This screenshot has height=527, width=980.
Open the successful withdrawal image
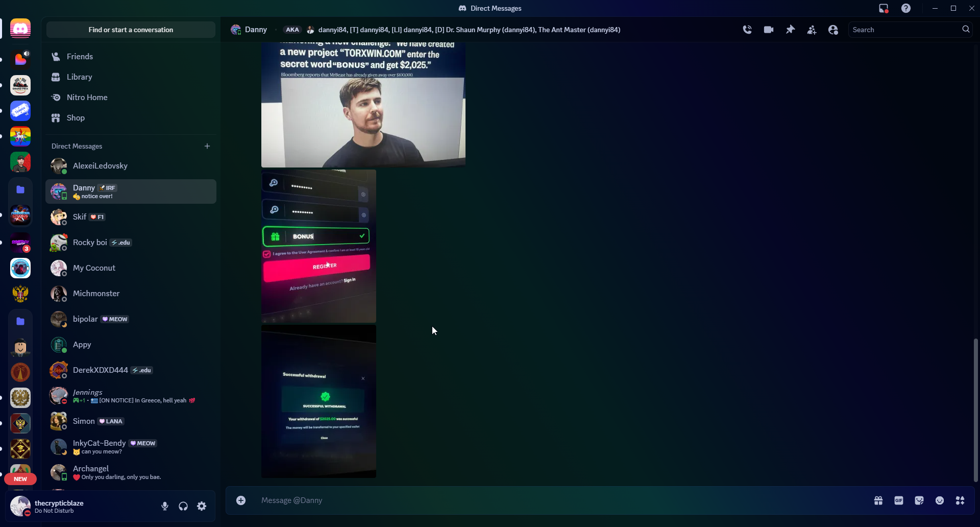[318, 401]
